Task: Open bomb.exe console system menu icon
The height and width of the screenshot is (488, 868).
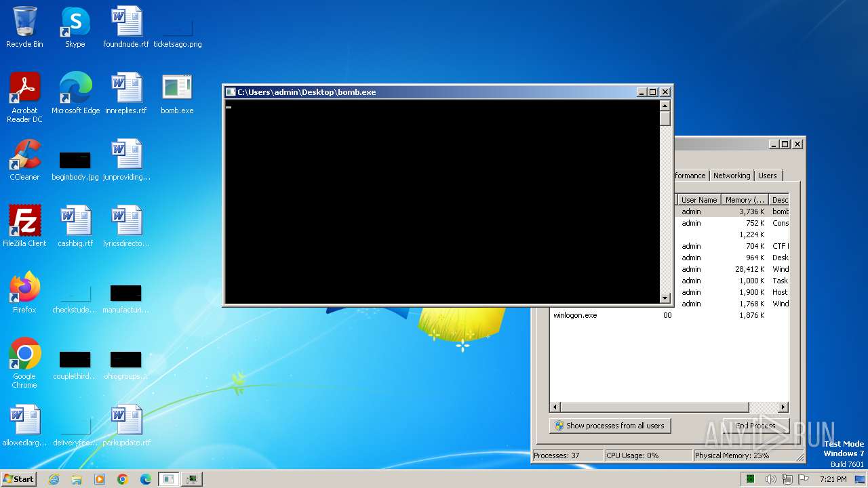Action: pyautogui.click(x=231, y=92)
